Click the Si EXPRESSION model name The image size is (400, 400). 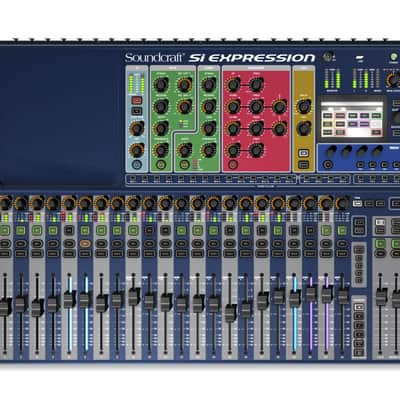(x=252, y=58)
